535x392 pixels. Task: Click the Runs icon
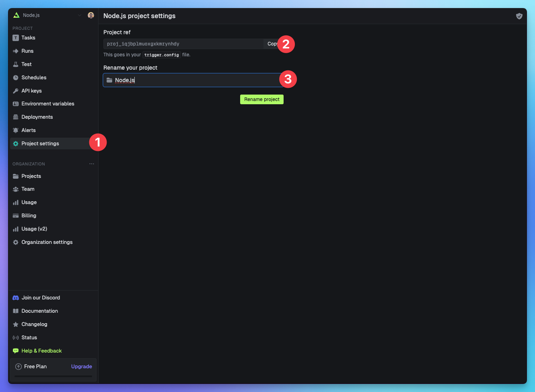(x=15, y=51)
